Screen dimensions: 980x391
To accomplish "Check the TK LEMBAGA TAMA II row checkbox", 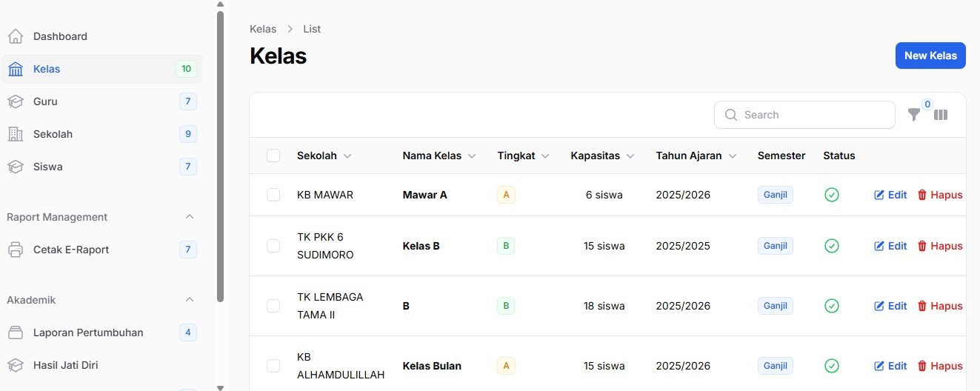I will coord(273,306).
